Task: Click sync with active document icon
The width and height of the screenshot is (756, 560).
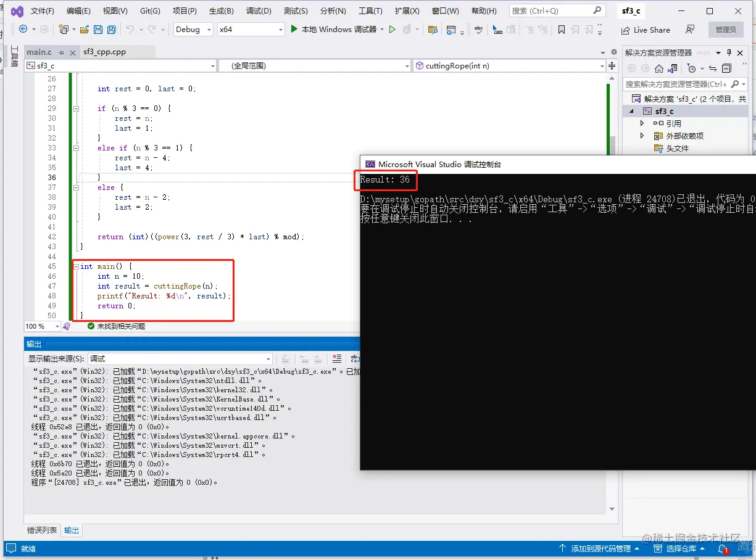Action: click(x=713, y=68)
